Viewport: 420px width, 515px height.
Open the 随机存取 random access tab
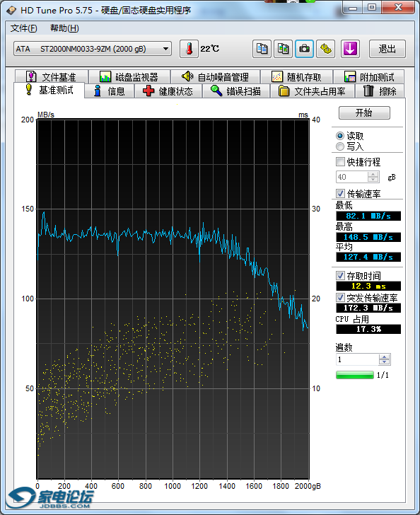[x=297, y=77]
